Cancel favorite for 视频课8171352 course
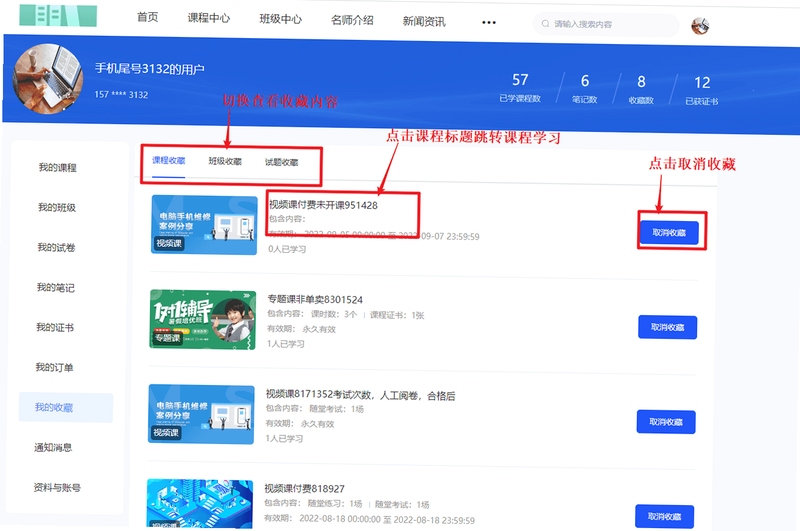Viewport: 800px width, 531px height. pyautogui.click(x=666, y=422)
